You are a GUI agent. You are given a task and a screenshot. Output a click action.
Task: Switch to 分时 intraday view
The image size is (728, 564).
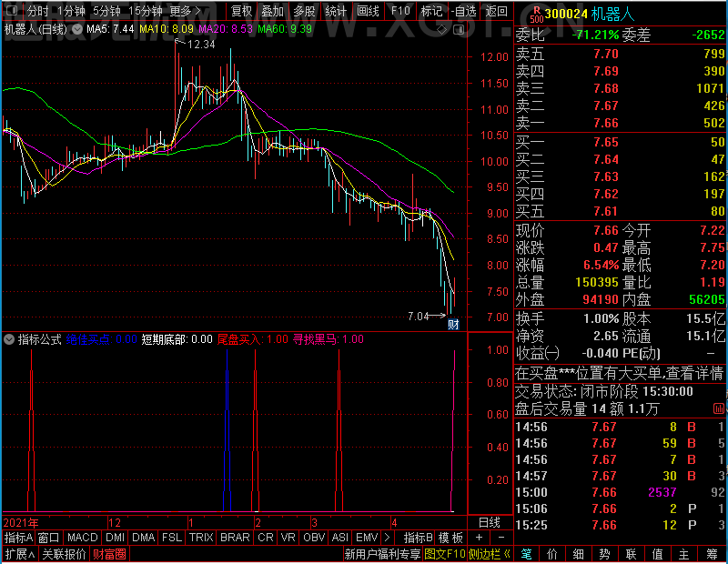coord(37,11)
